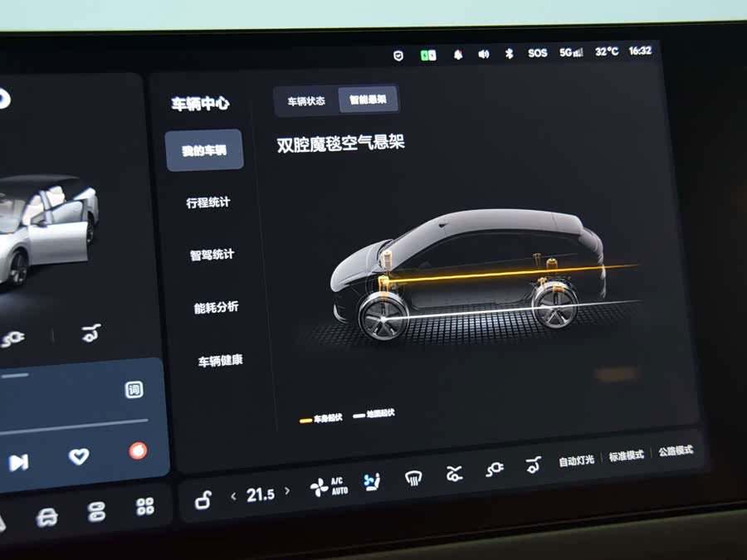
Task: Toggle the windshield defrost icon
Action: click(x=413, y=478)
